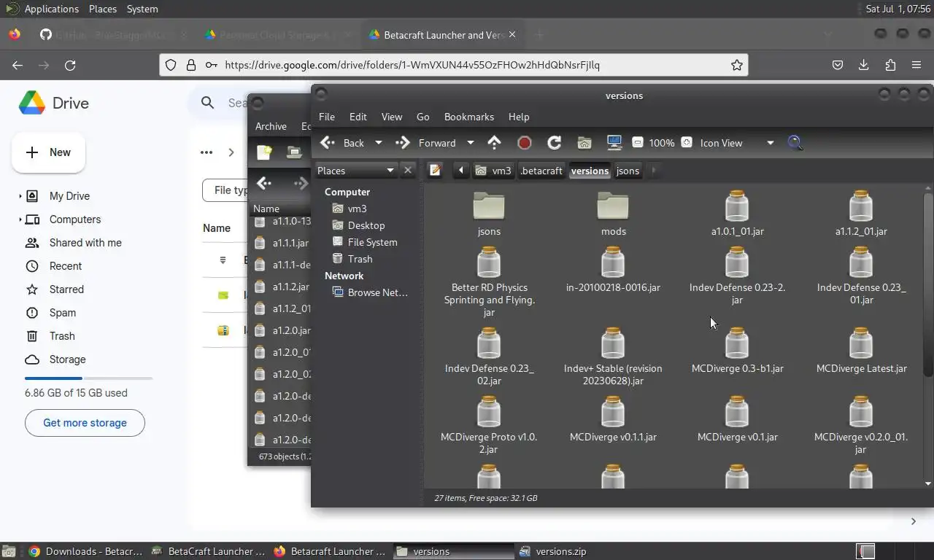Toggle the location text entry edit icon
Screen dimensions: 934x560
coord(435,171)
